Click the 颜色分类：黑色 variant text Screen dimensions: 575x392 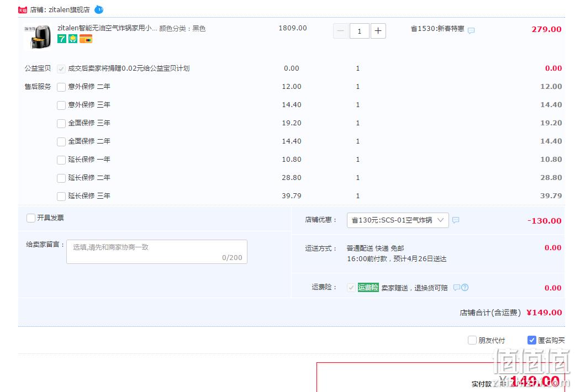click(x=182, y=29)
